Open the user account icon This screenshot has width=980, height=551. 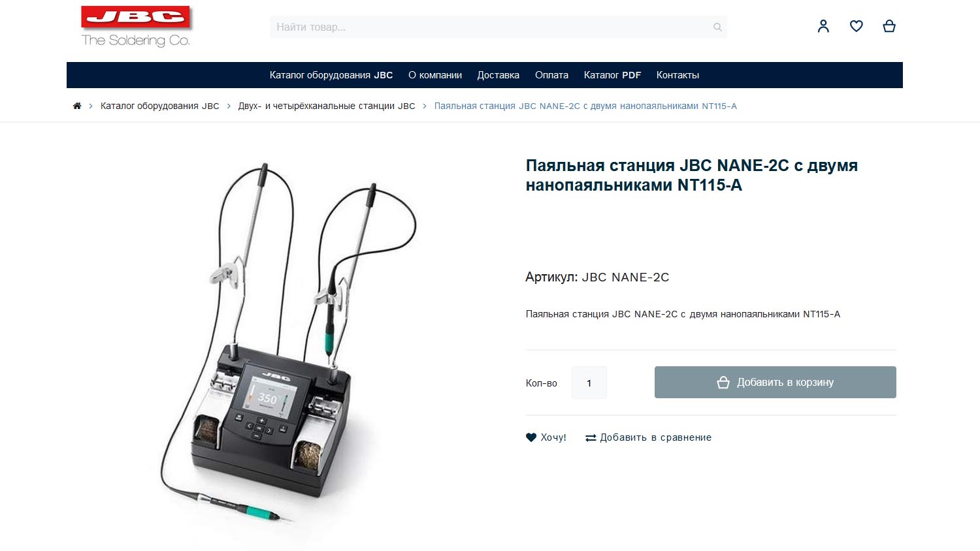823,26
